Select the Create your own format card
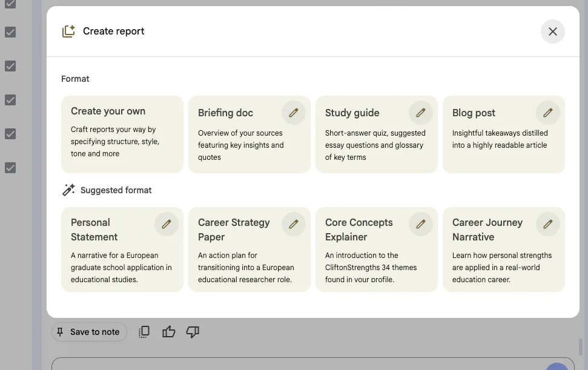The width and height of the screenshot is (588, 370). tap(121, 133)
